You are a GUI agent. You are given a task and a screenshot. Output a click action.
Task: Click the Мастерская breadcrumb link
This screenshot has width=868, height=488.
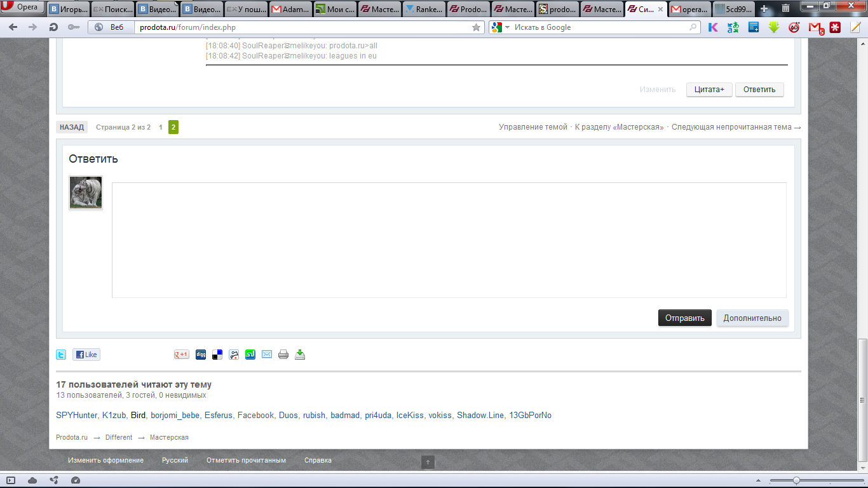[x=169, y=437]
